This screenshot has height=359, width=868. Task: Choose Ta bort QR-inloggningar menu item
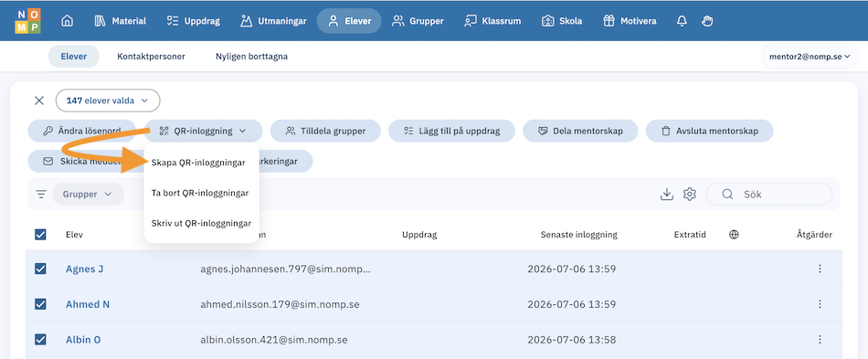click(x=200, y=193)
